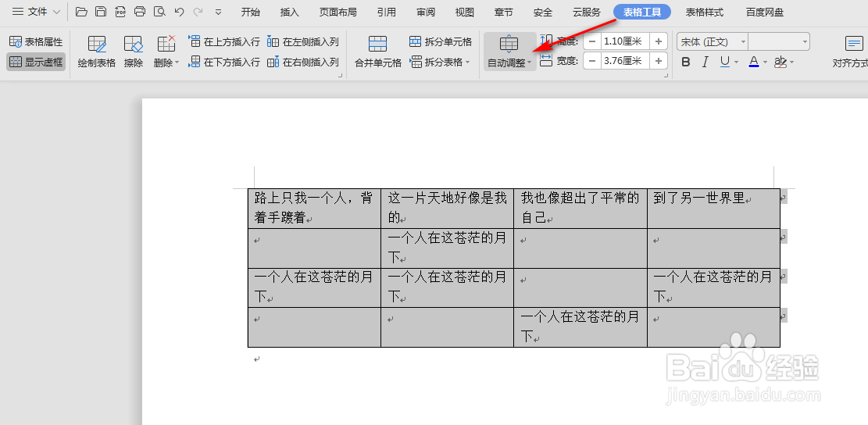The image size is (868, 425).
Task: Click 在左侧插入列 insert column left
Action: pyautogui.click(x=303, y=41)
